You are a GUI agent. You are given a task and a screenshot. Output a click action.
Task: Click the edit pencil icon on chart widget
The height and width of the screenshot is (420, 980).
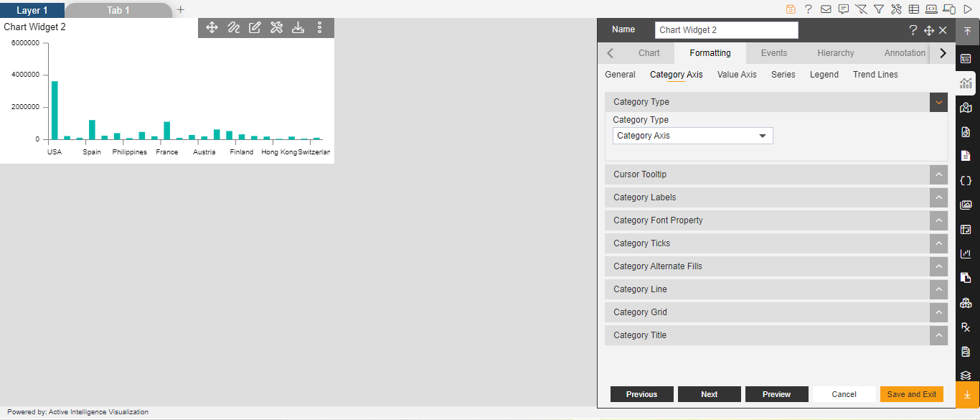coord(255,28)
